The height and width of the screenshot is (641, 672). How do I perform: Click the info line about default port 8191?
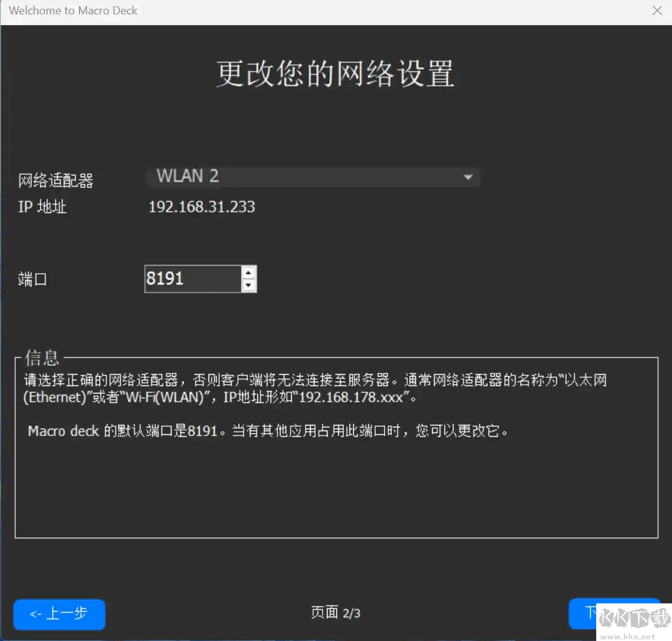(x=268, y=431)
